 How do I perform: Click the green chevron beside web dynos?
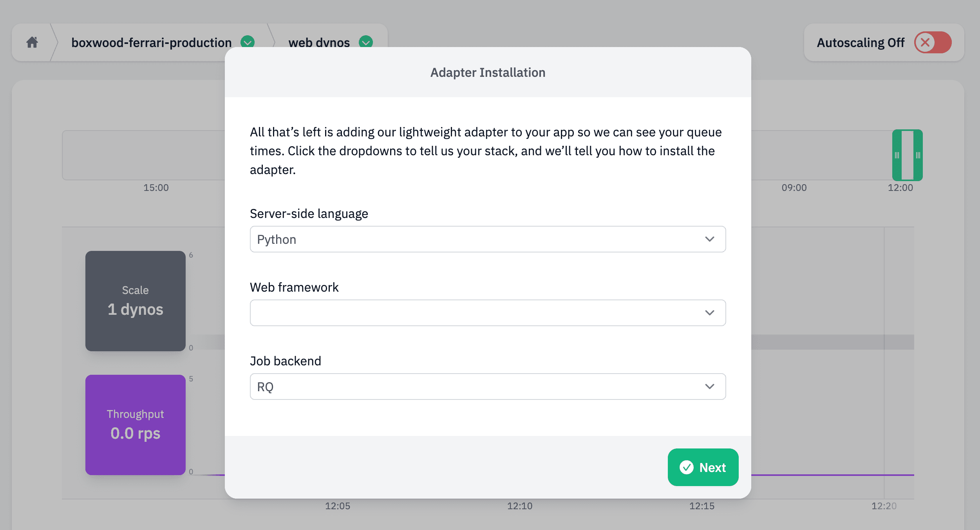[x=366, y=42]
